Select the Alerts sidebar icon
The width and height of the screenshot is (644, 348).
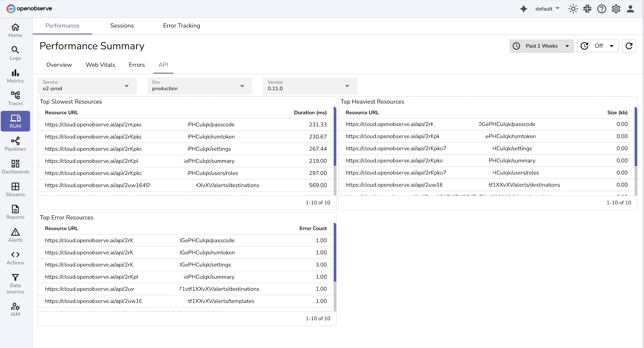point(15,235)
